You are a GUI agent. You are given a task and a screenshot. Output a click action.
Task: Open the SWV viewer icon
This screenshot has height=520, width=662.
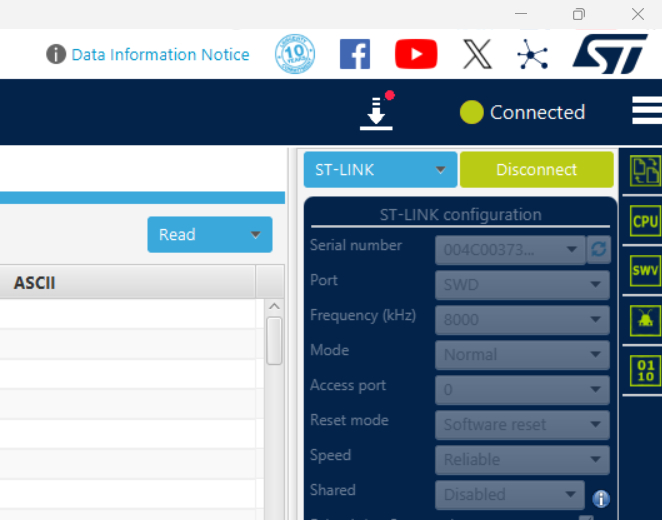pos(645,270)
